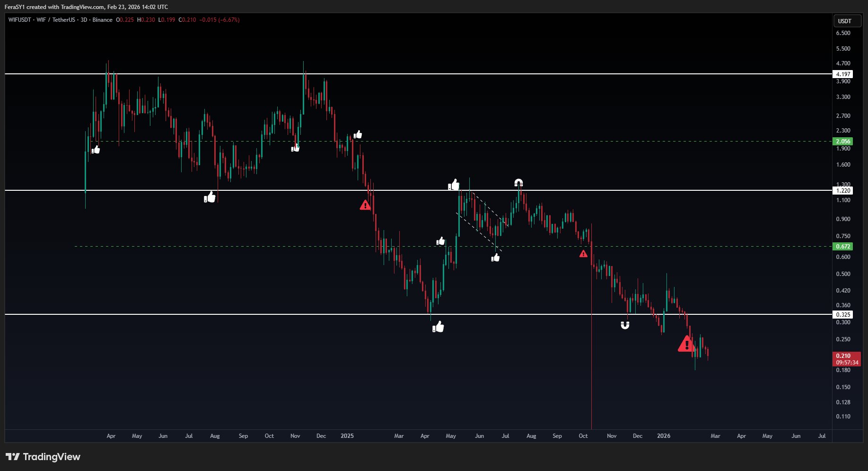Click the 1.600 price axis label
This screenshot has width=868, height=471.
pyautogui.click(x=843, y=165)
